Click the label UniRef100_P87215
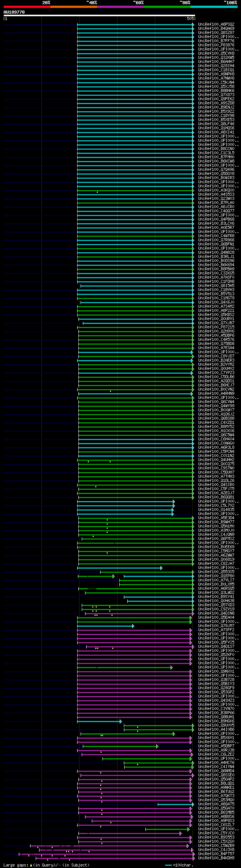 [216, 327]
